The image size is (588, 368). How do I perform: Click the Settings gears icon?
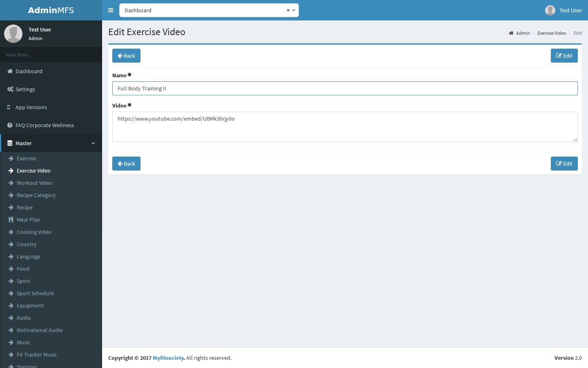10,89
